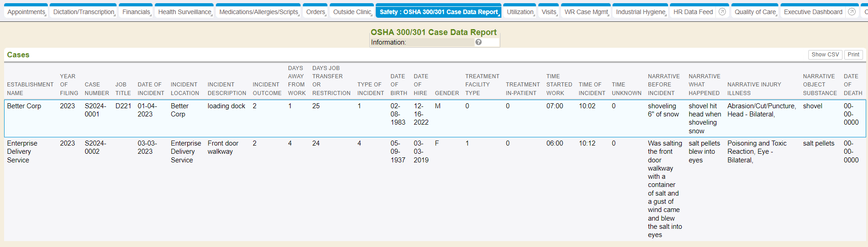Expand the Financials tab corner dropdown arrow
Viewport: 868px width, 247px height.
[151, 15]
